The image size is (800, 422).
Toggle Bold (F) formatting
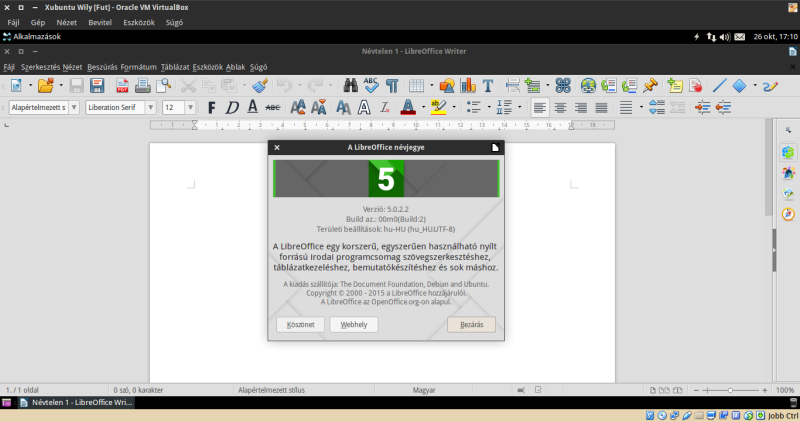211,107
